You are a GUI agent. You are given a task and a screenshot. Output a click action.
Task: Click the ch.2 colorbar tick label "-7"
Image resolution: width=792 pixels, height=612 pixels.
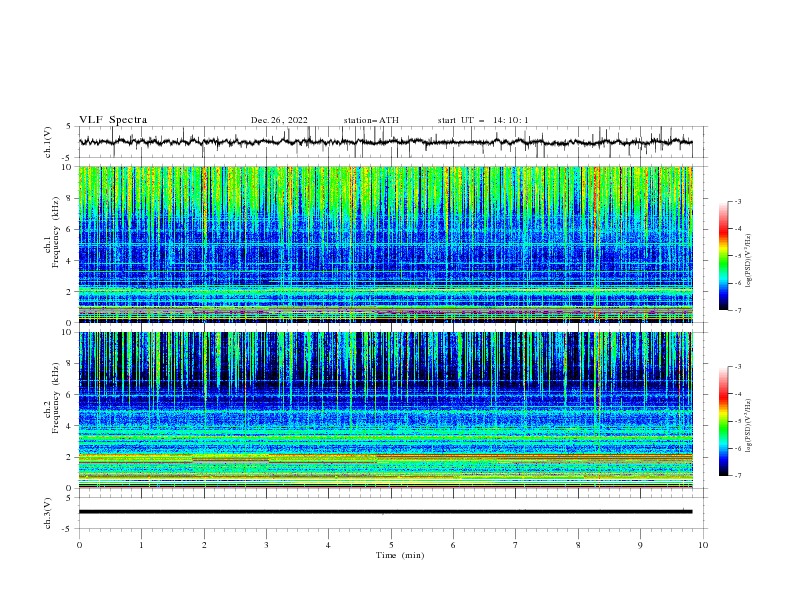(x=738, y=476)
